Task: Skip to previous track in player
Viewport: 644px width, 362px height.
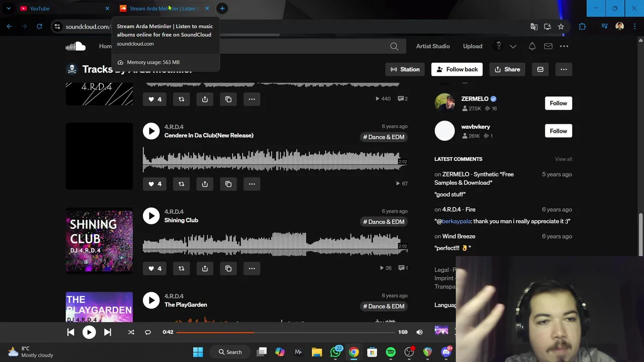Action: click(x=70, y=332)
